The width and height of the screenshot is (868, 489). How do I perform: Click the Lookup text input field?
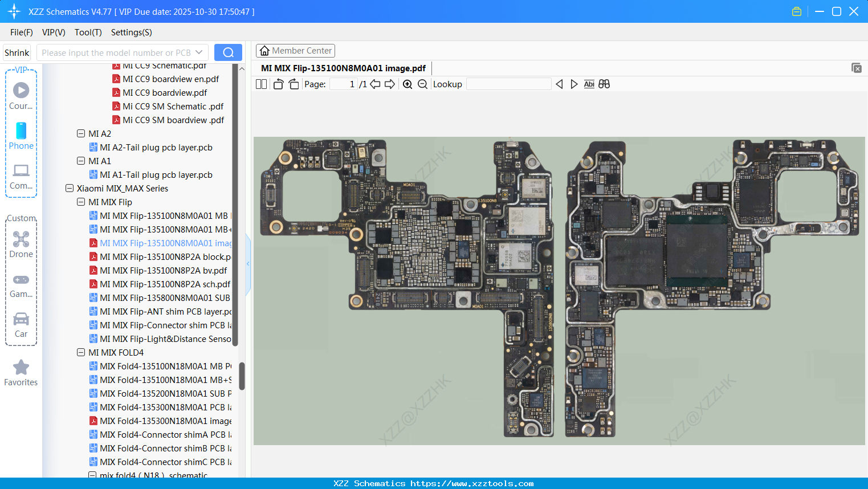click(x=508, y=84)
